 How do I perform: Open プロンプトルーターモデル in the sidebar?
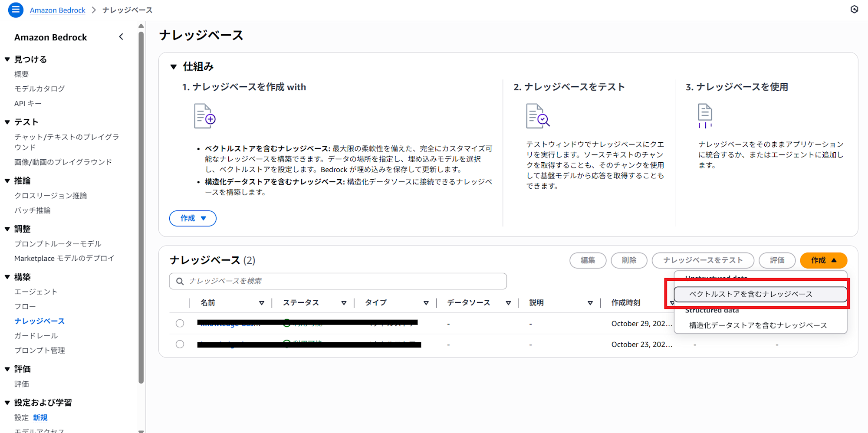point(58,244)
